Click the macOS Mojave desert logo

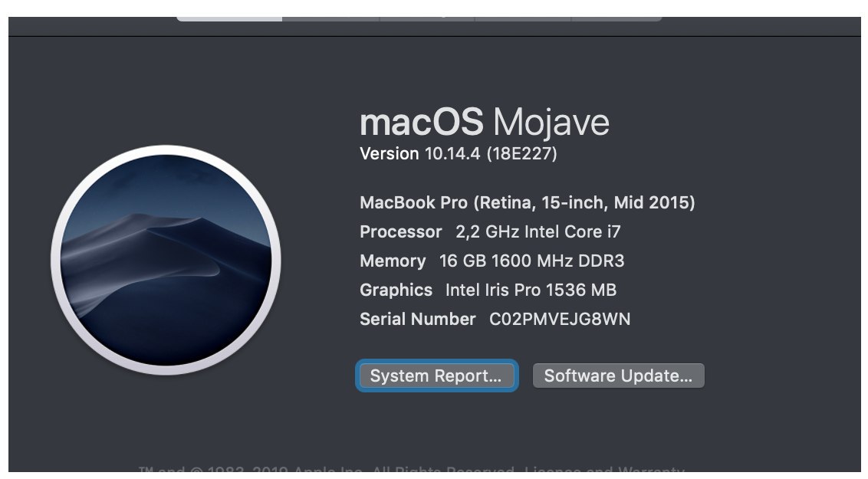point(166,260)
